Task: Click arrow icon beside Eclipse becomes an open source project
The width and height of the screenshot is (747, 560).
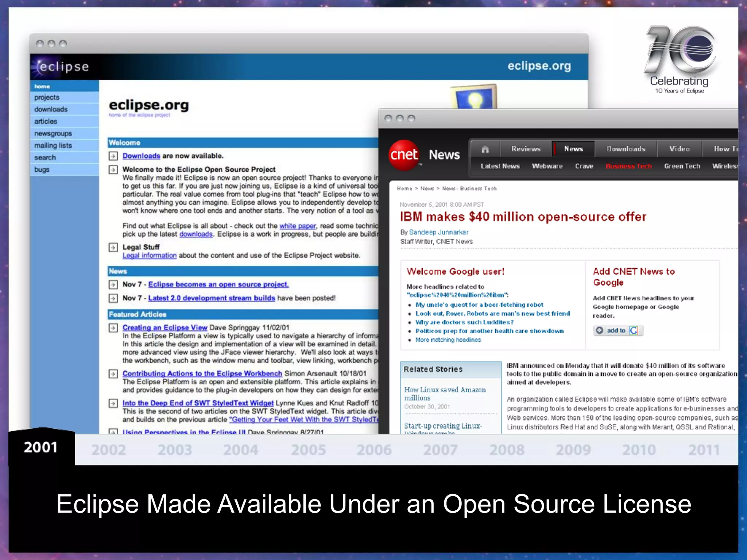Action: (113, 284)
